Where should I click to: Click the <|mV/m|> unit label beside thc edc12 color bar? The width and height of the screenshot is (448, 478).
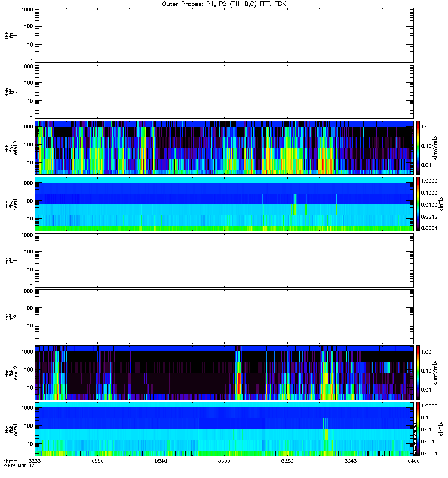click(x=435, y=373)
